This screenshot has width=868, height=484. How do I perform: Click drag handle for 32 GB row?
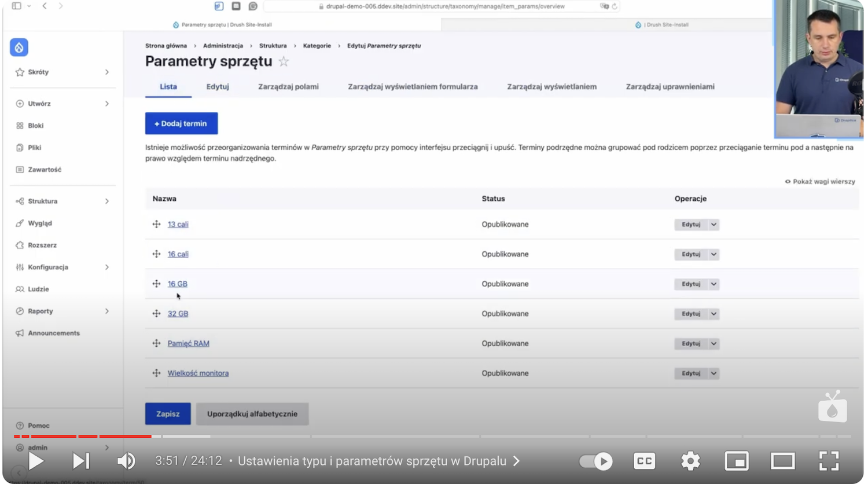pos(156,314)
